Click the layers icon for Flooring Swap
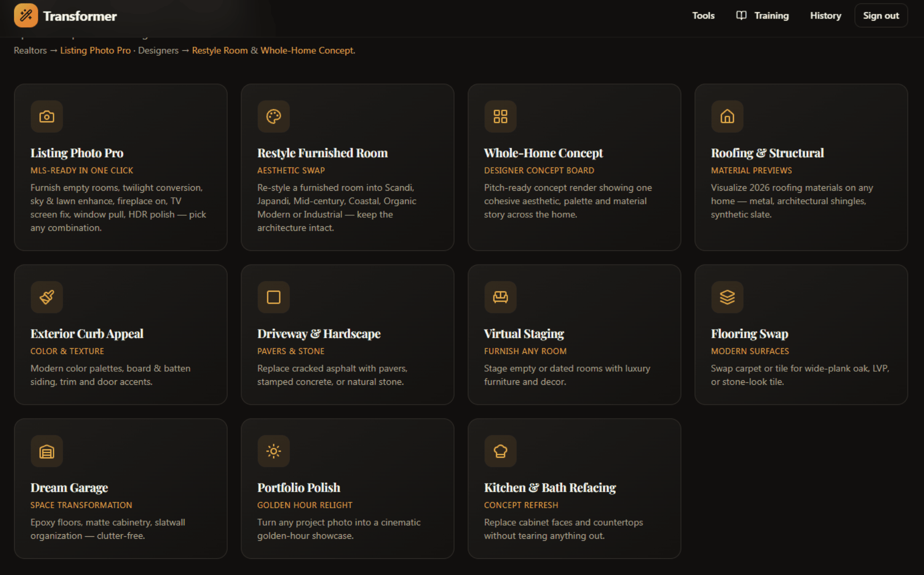 [727, 297]
